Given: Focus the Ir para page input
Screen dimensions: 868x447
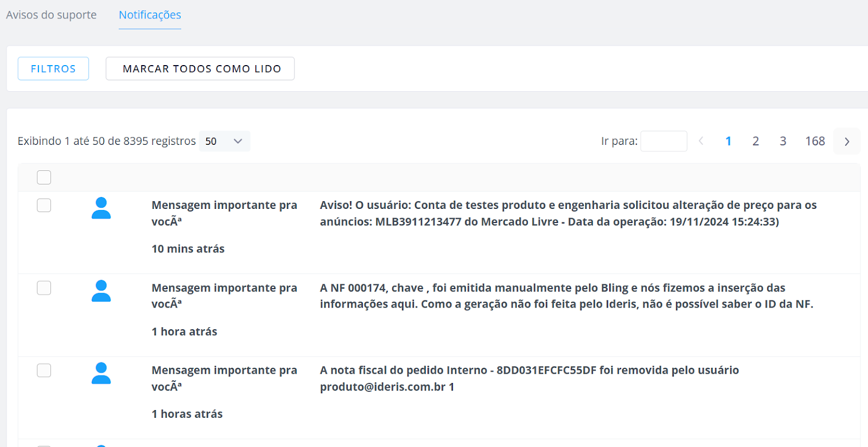Looking at the screenshot, I should coord(664,141).
